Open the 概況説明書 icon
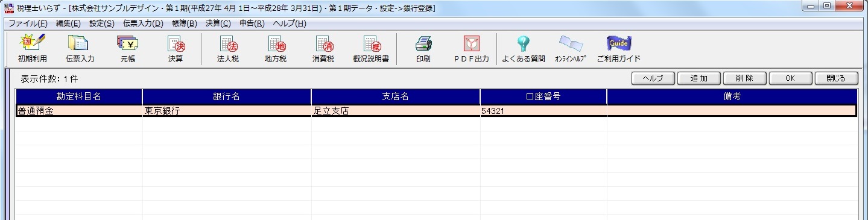 click(x=371, y=49)
